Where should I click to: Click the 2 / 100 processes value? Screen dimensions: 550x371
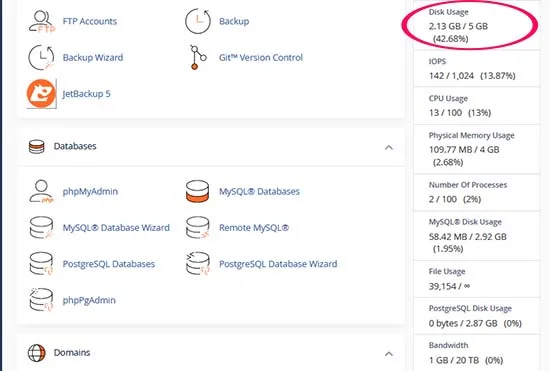click(443, 199)
